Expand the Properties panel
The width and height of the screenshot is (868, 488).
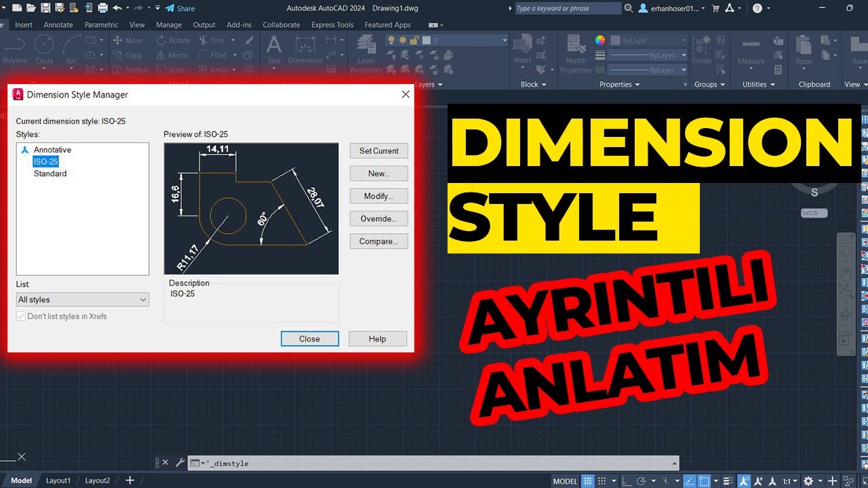pos(619,85)
